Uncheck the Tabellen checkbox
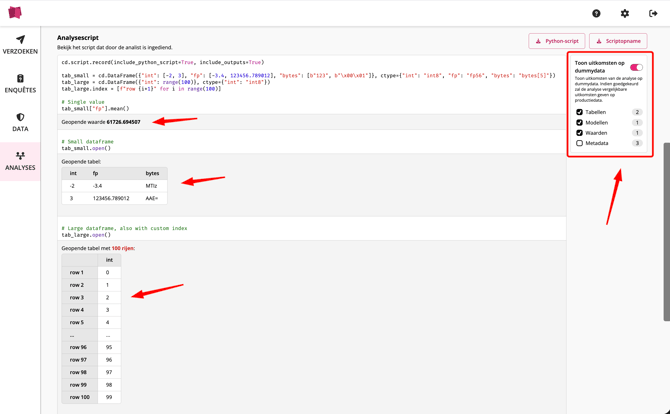The width and height of the screenshot is (670, 414). (x=580, y=112)
